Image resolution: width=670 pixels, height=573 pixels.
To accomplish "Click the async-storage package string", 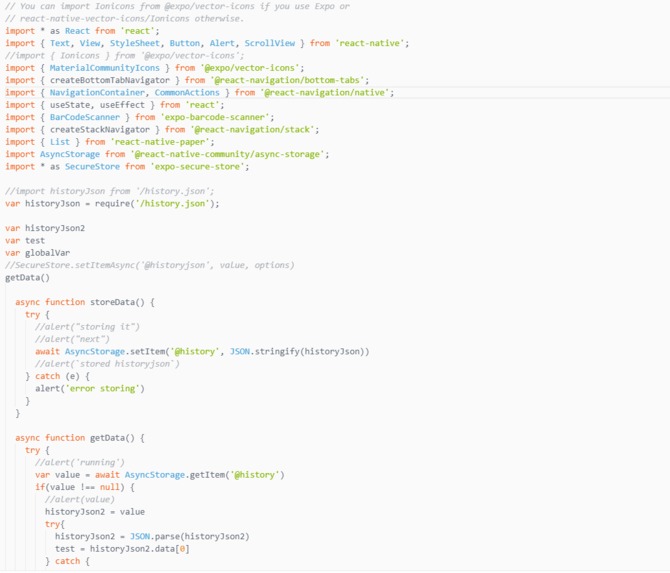I will coord(227,154).
